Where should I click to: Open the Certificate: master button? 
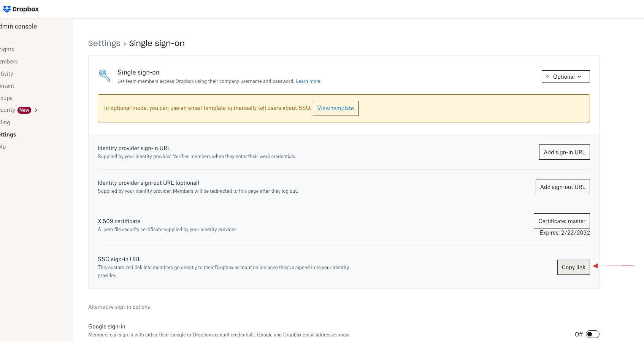coord(562,221)
